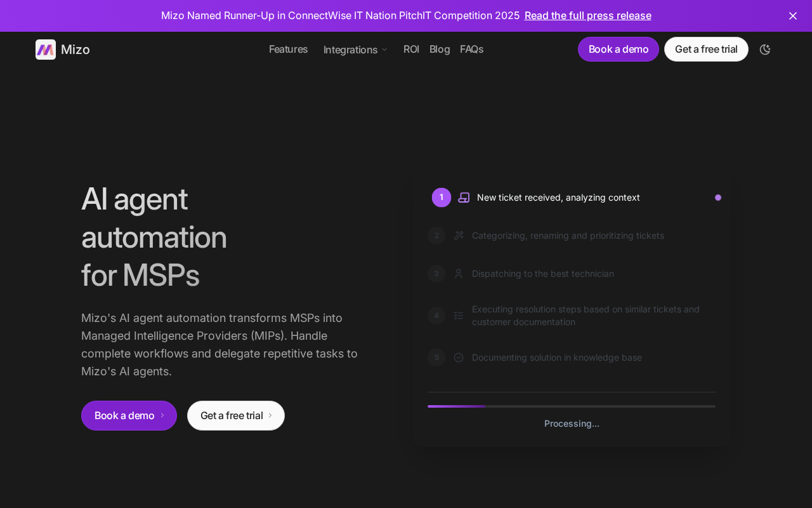The width and height of the screenshot is (812, 508).
Task: Open the FAQs nav link
Action: click(471, 49)
